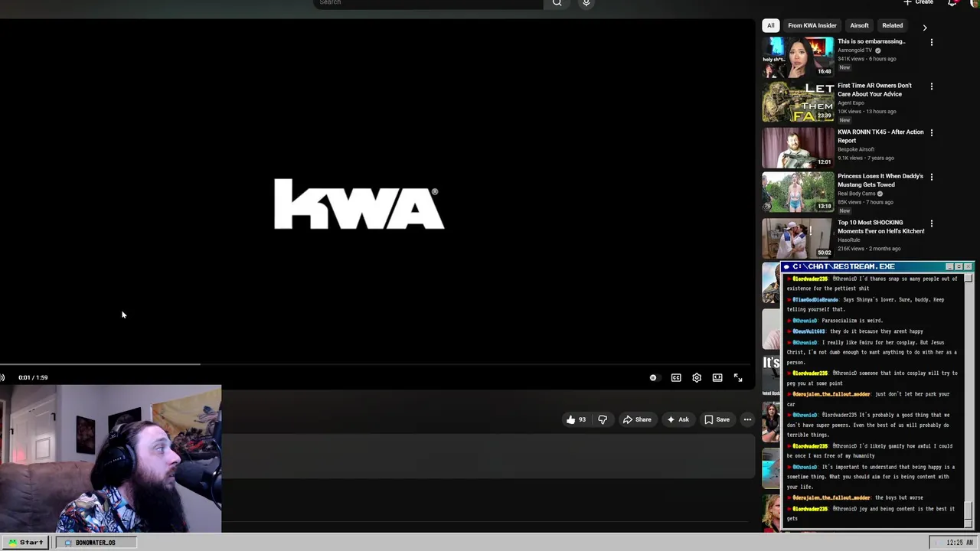Open options menu for Top 10 Most SHOCKING

932,223
